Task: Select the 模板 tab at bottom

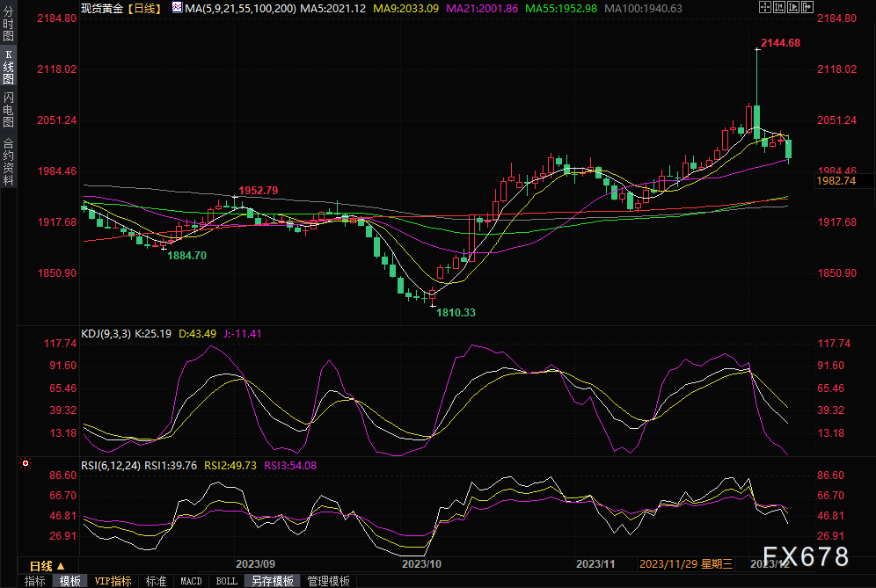Action: [x=69, y=581]
